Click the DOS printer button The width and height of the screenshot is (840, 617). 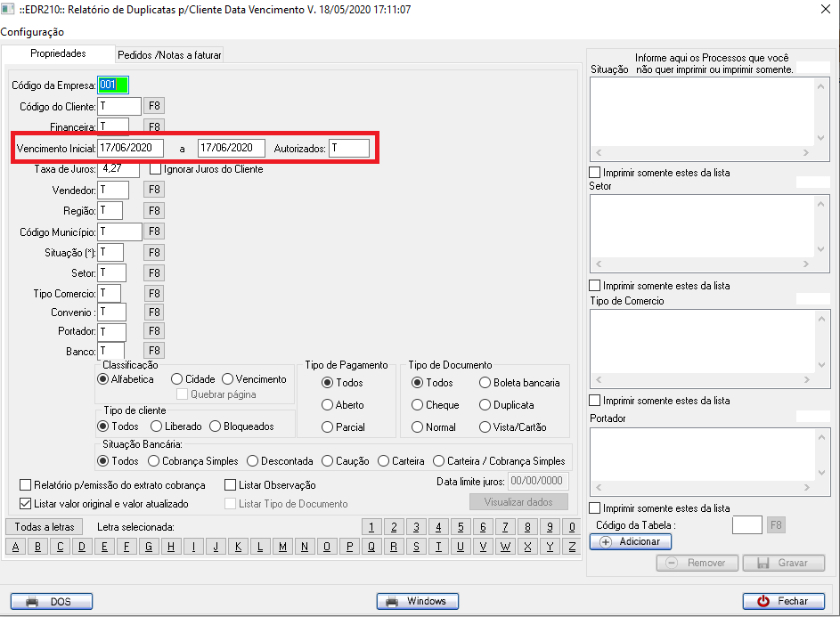click(51, 601)
